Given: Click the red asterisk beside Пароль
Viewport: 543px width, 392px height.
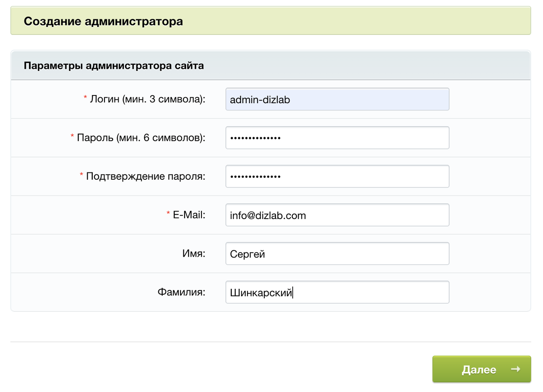Looking at the screenshot, I should (x=72, y=136).
